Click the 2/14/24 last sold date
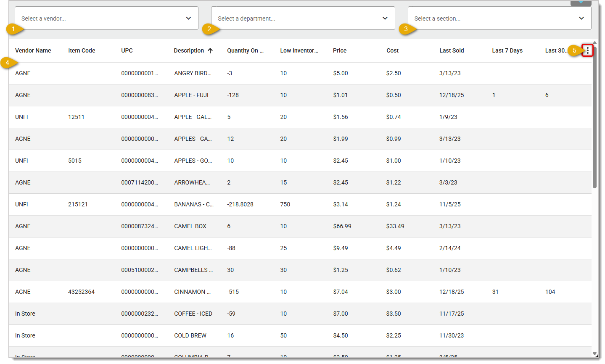Screen dimensions: 605x364 [450, 248]
